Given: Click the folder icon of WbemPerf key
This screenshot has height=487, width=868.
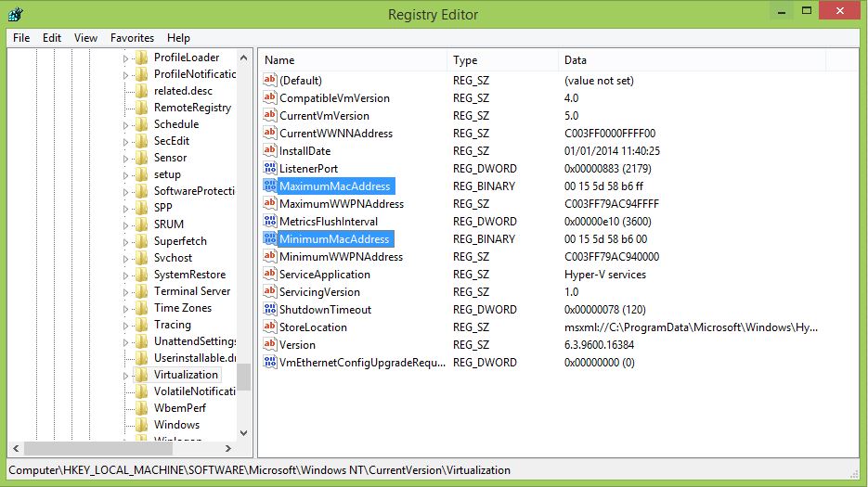Looking at the screenshot, I should click(x=142, y=408).
